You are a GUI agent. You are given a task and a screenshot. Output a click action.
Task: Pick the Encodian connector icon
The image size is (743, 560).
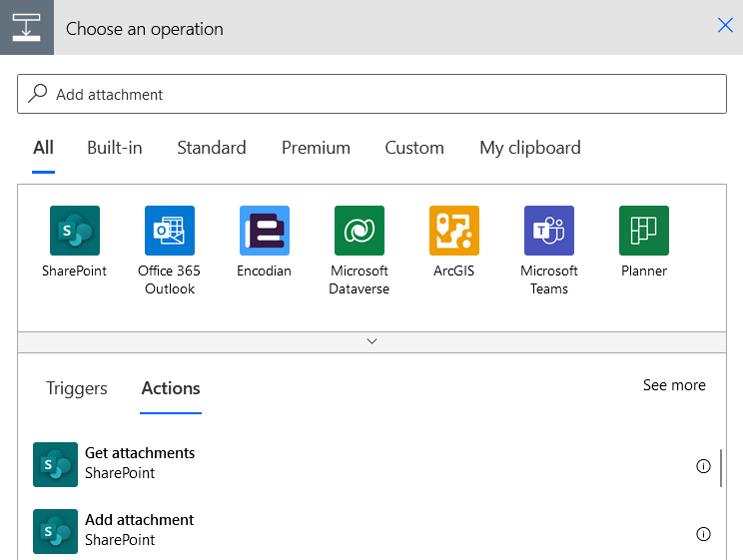264,231
